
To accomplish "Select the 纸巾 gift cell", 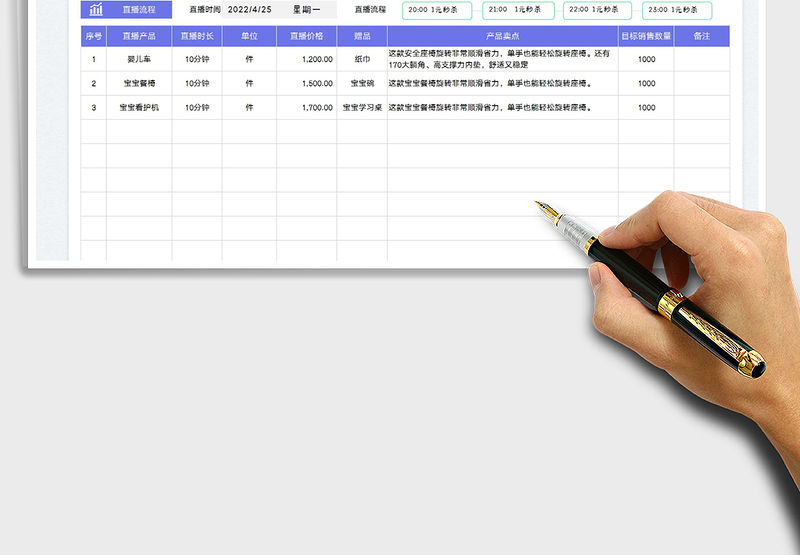I will click(362, 59).
